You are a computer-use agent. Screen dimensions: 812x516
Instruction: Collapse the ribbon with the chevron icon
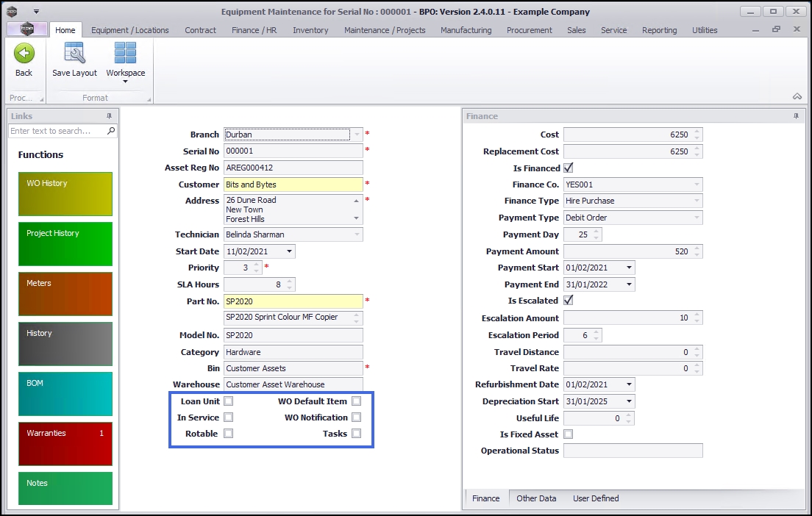797,97
